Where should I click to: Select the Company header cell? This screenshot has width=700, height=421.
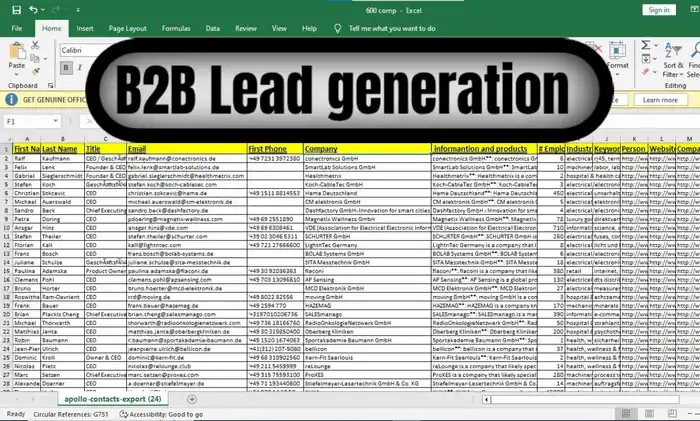click(x=367, y=149)
